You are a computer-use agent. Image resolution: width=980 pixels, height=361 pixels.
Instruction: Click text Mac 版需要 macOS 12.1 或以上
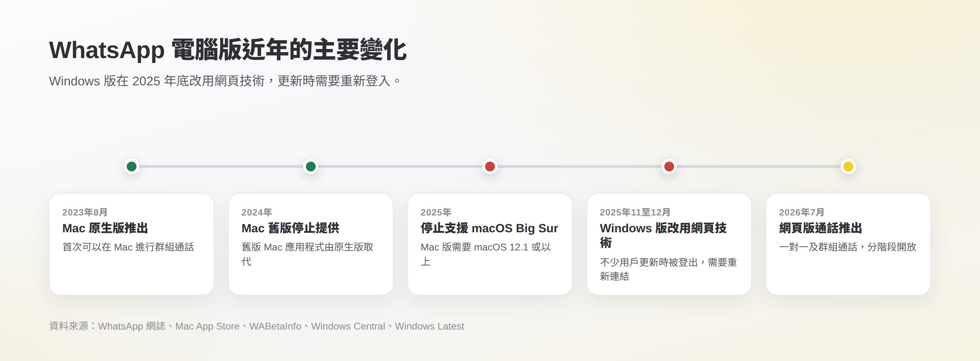486,254
